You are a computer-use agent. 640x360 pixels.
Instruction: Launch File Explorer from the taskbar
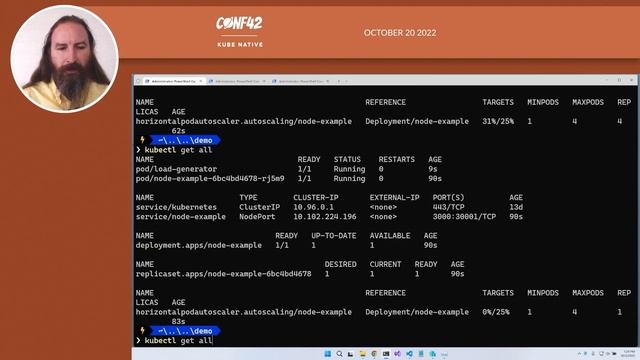pos(362,354)
